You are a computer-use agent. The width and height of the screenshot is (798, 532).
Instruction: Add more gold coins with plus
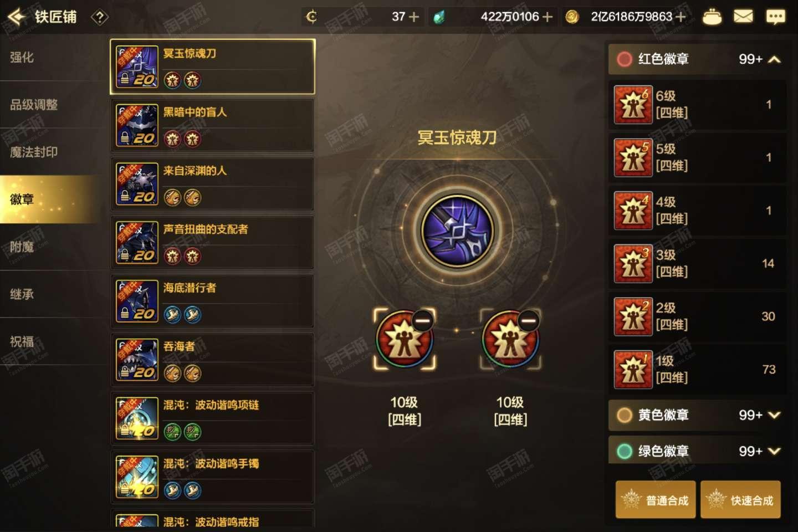click(x=681, y=17)
